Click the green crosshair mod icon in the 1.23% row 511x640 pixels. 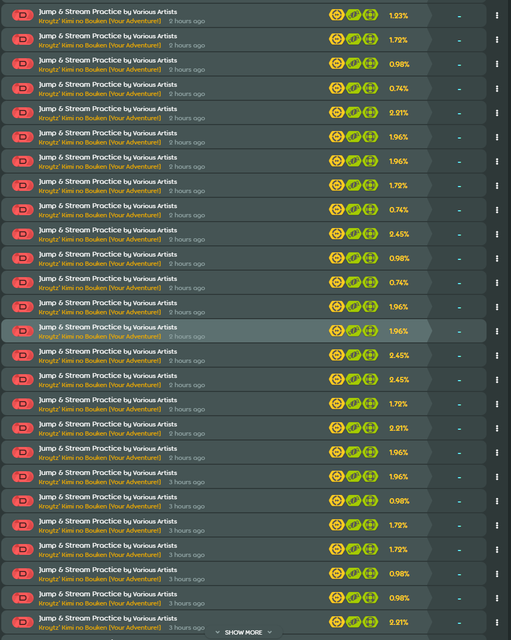[x=370, y=15]
